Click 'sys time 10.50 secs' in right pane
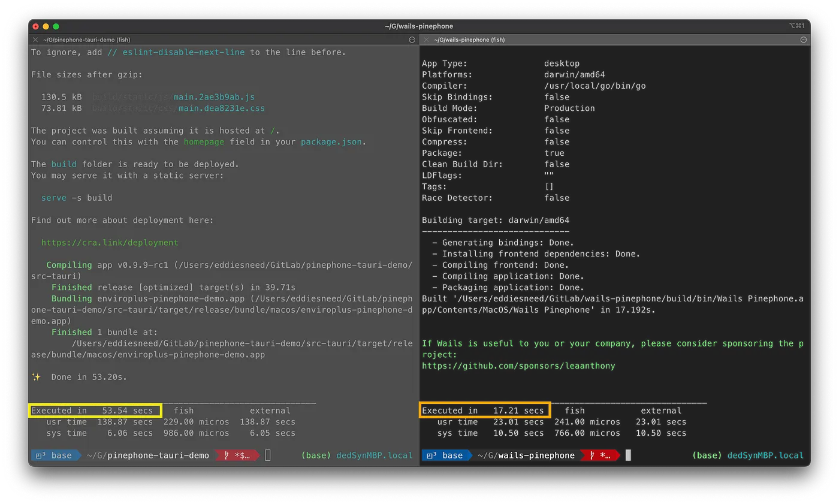 coord(490,433)
